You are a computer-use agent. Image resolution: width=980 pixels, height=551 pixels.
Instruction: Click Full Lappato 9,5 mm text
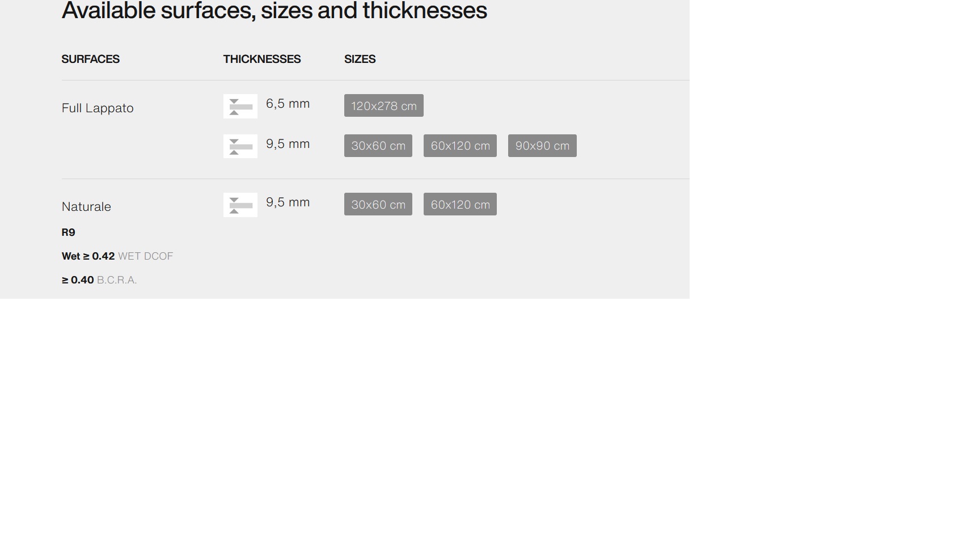(288, 144)
